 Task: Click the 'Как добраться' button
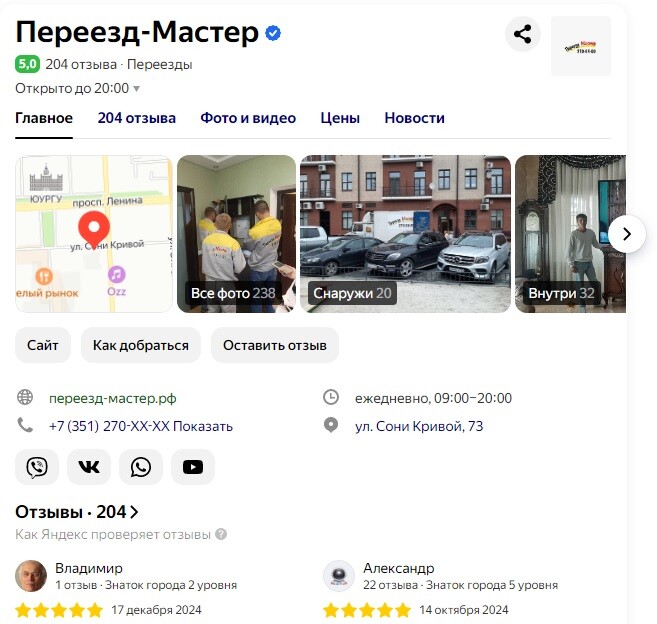141,345
